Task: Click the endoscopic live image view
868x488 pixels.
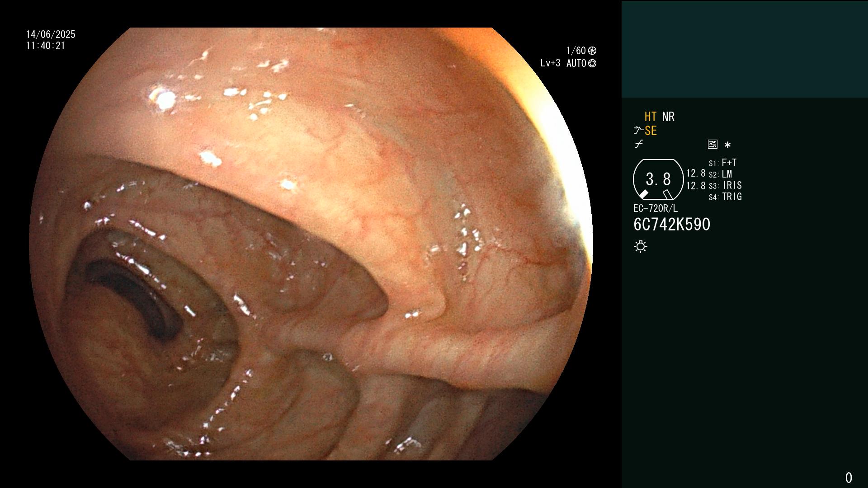Action: (x=311, y=244)
